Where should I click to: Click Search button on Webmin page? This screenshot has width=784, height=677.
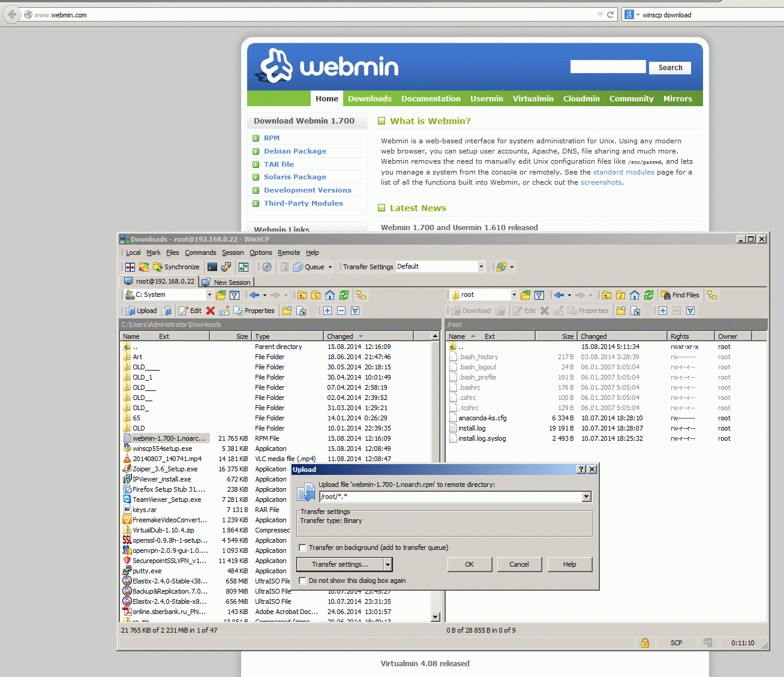[670, 68]
